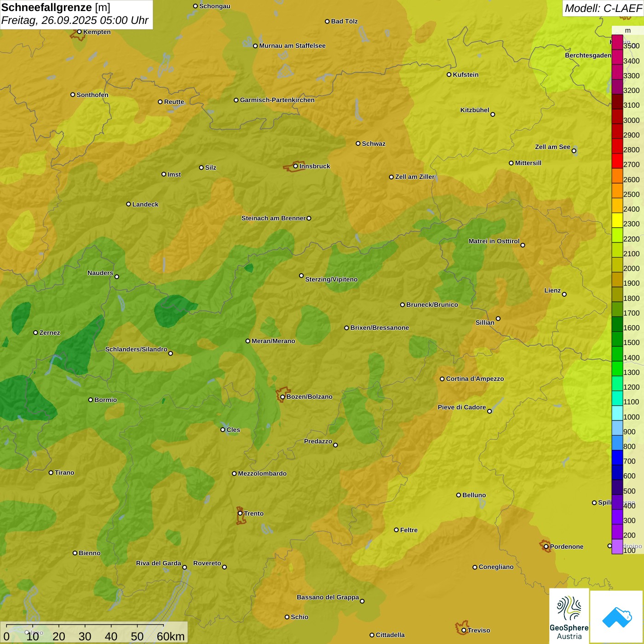Click the 'Mezzolombardo' map label

click(x=262, y=473)
